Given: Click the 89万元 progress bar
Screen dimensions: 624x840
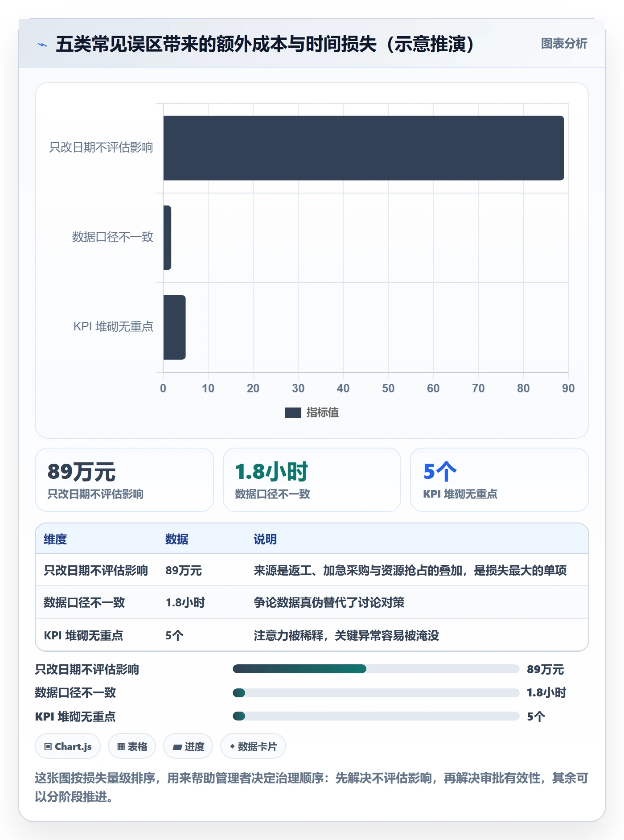Looking at the screenshot, I should [x=376, y=669].
